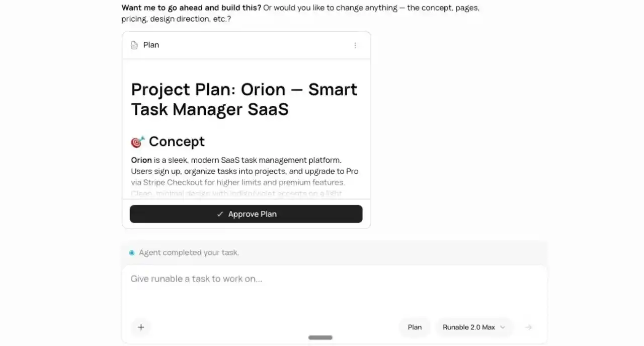Image resolution: width=644 pixels, height=346 pixels.
Task: Open the Plan chip near the model selector
Action: (x=415, y=327)
